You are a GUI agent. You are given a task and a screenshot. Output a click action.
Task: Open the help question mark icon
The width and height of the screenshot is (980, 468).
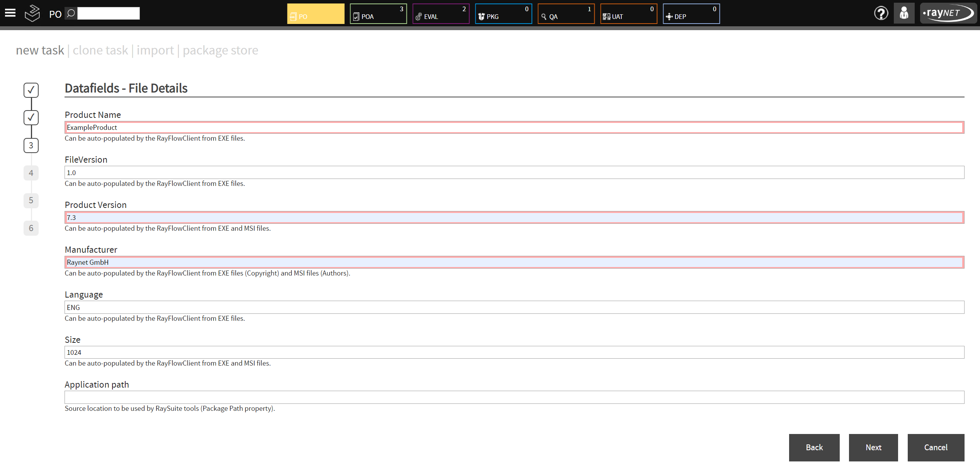click(881, 13)
